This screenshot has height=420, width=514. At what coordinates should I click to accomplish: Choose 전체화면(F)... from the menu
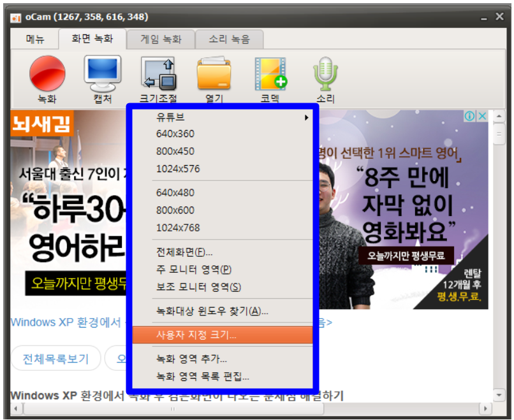pyautogui.click(x=223, y=252)
